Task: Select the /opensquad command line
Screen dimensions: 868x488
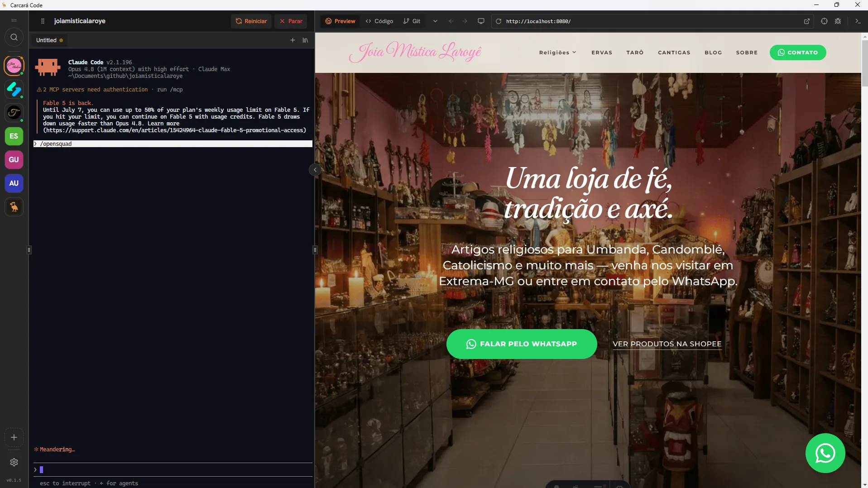Action: (x=173, y=144)
